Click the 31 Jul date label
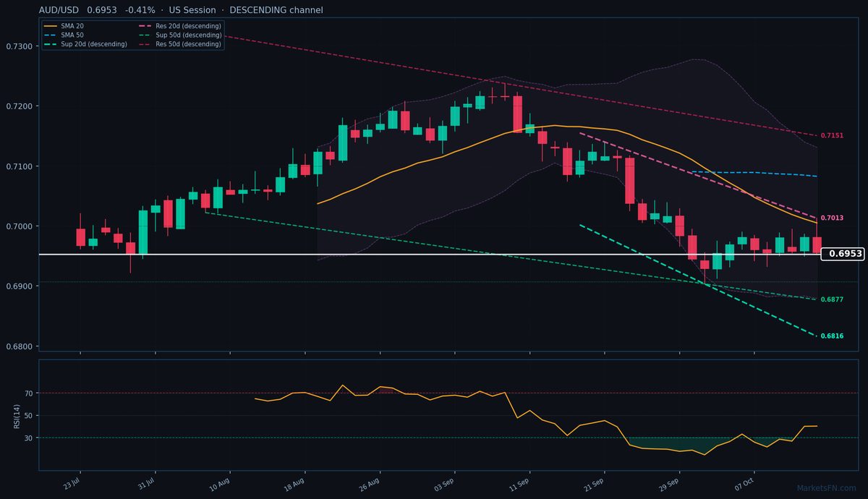This screenshot has height=499, width=868. pos(146,484)
